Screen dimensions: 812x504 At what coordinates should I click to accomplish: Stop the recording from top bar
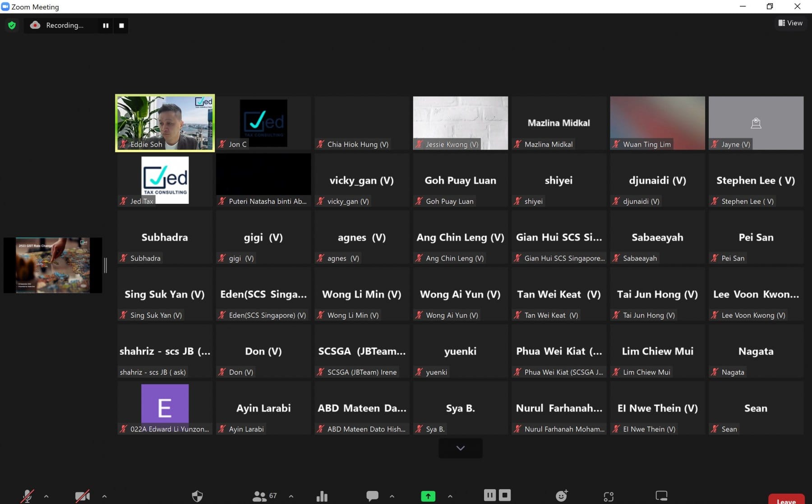tap(121, 26)
